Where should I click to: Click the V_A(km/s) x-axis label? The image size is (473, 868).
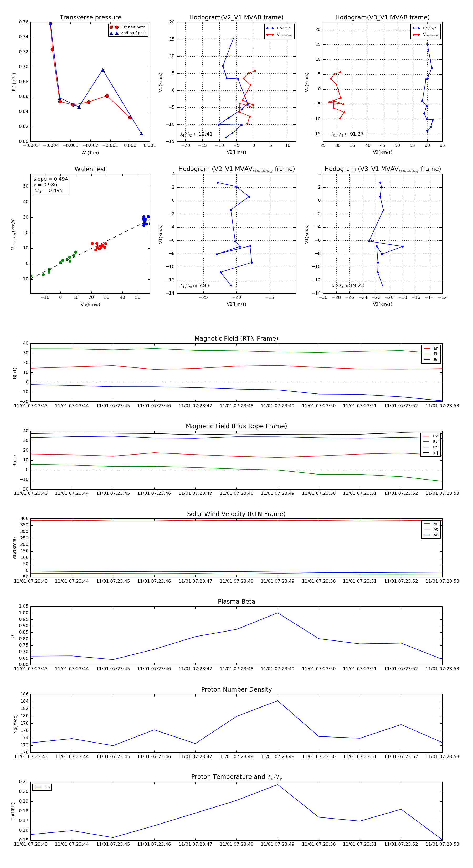click(x=90, y=305)
